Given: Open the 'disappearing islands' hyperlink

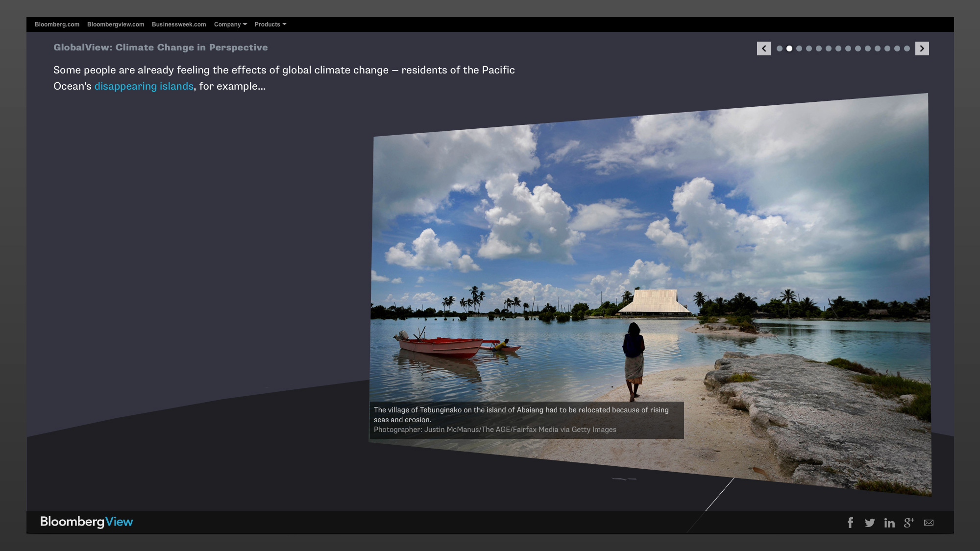Looking at the screenshot, I should click(144, 86).
